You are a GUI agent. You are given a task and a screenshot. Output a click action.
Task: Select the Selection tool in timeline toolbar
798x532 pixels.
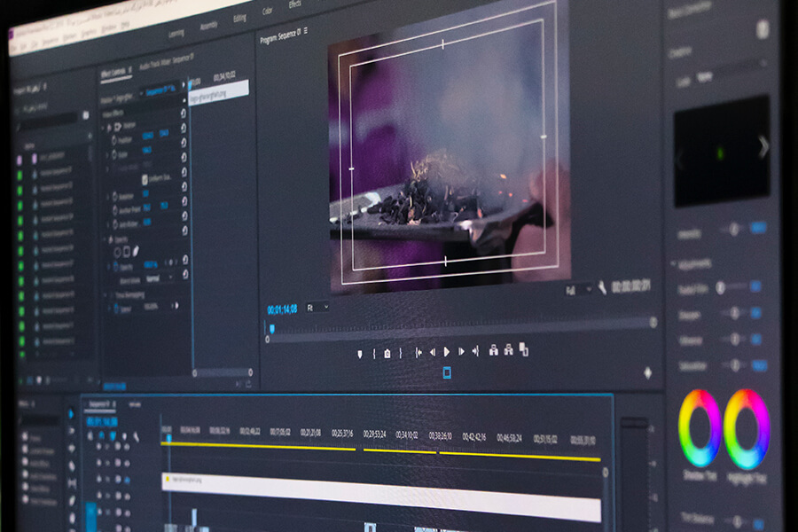point(71,414)
